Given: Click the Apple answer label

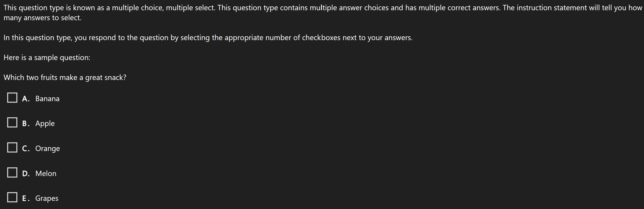Looking at the screenshot, I should click(x=45, y=123).
